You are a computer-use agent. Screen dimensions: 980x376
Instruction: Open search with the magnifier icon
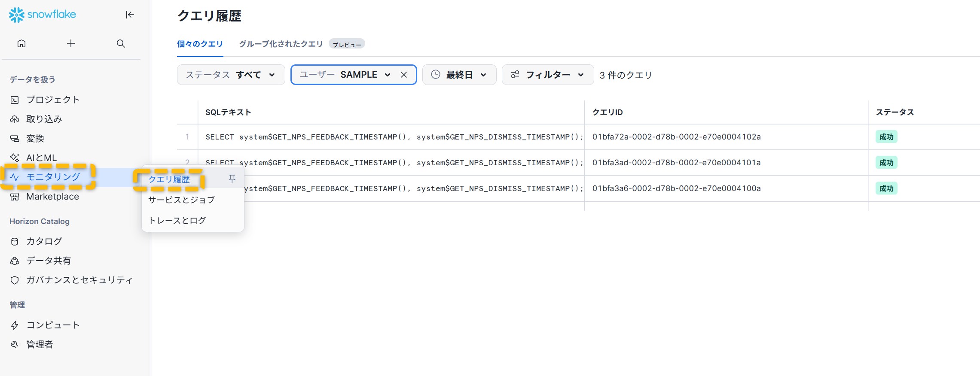(x=121, y=43)
